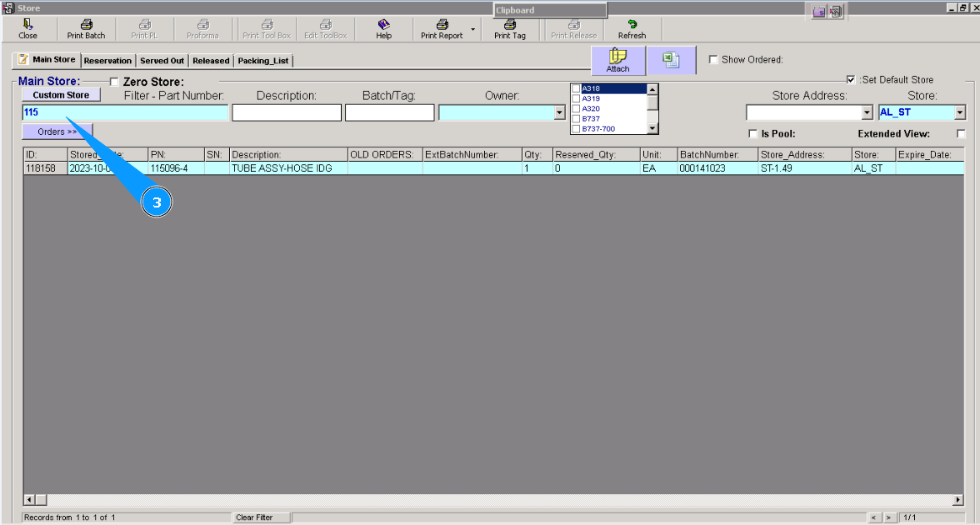Screen dimensions: 980x525
Task: Check the B737-700 aircraft type
Action: pos(577,128)
